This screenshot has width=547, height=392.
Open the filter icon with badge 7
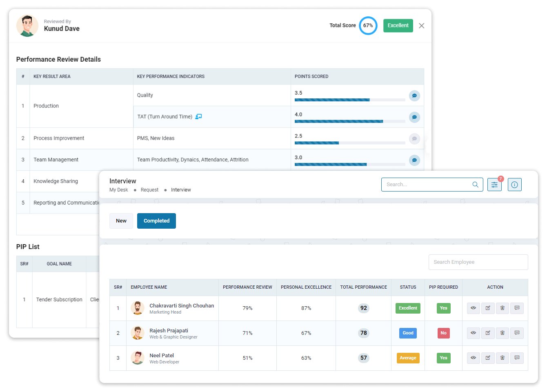coord(494,185)
